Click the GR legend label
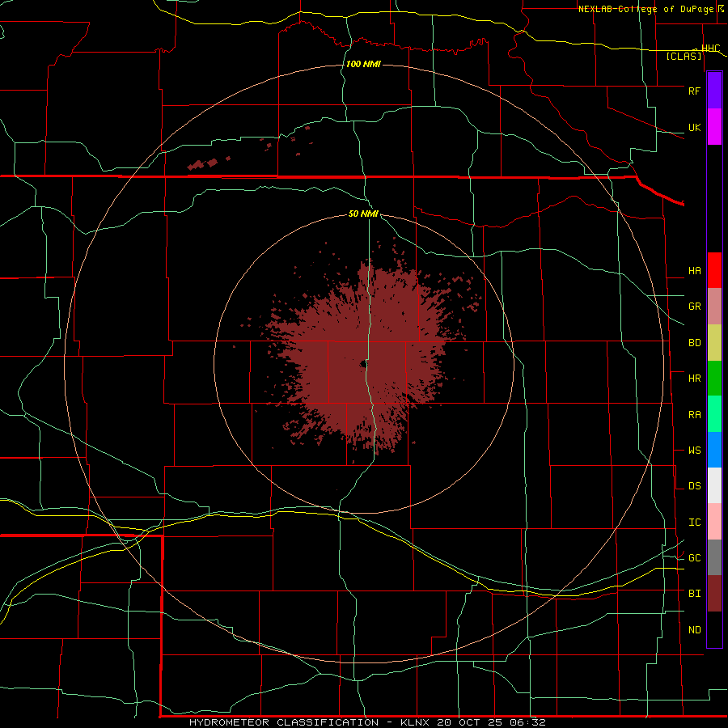This screenshot has height=728, width=728. coord(694,307)
